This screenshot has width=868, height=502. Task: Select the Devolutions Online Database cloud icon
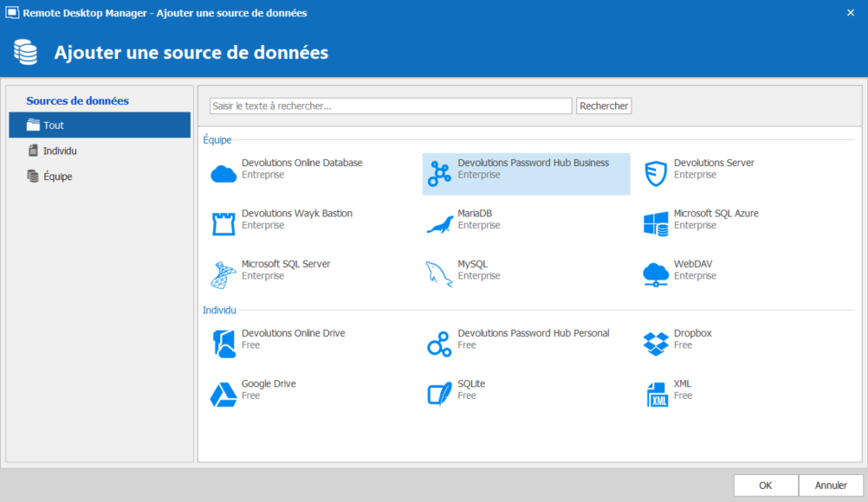click(x=223, y=174)
